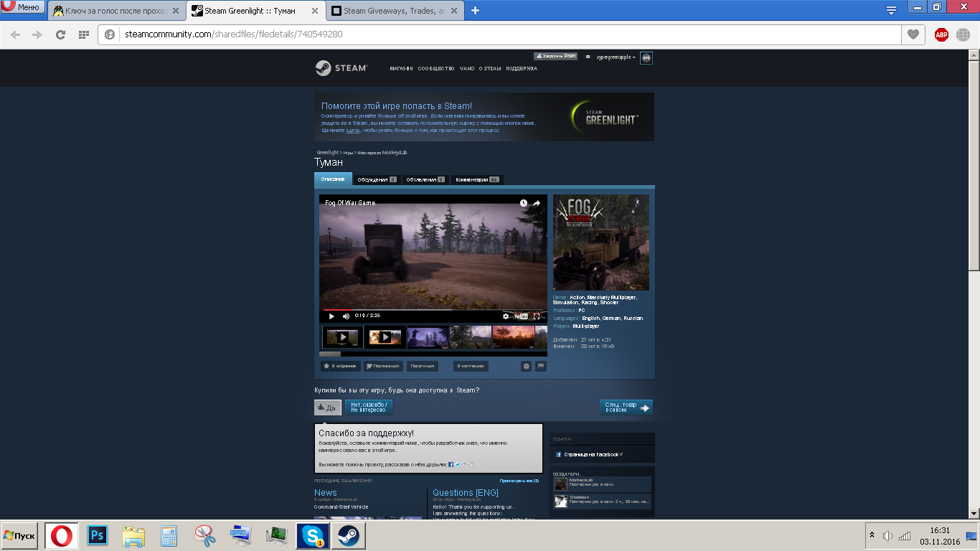
Task: Select the purple night soldier screenshot thumbnail
Action: (x=428, y=337)
